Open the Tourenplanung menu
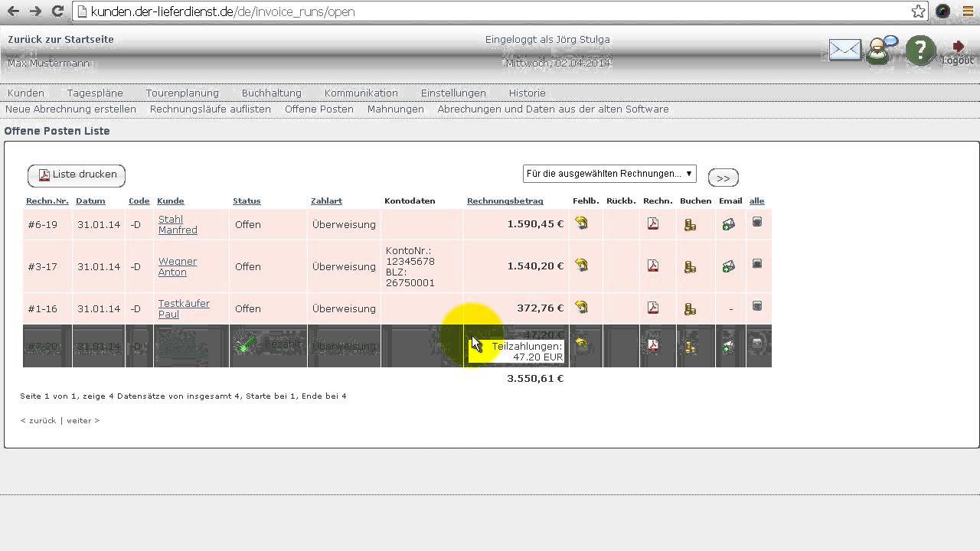This screenshot has width=980, height=551. (182, 93)
